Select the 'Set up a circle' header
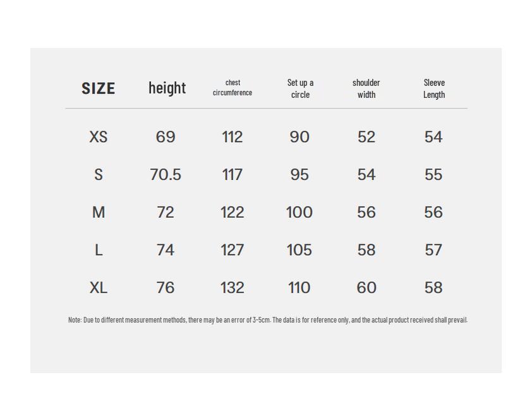532x399 pixels. pyautogui.click(x=300, y=88)
